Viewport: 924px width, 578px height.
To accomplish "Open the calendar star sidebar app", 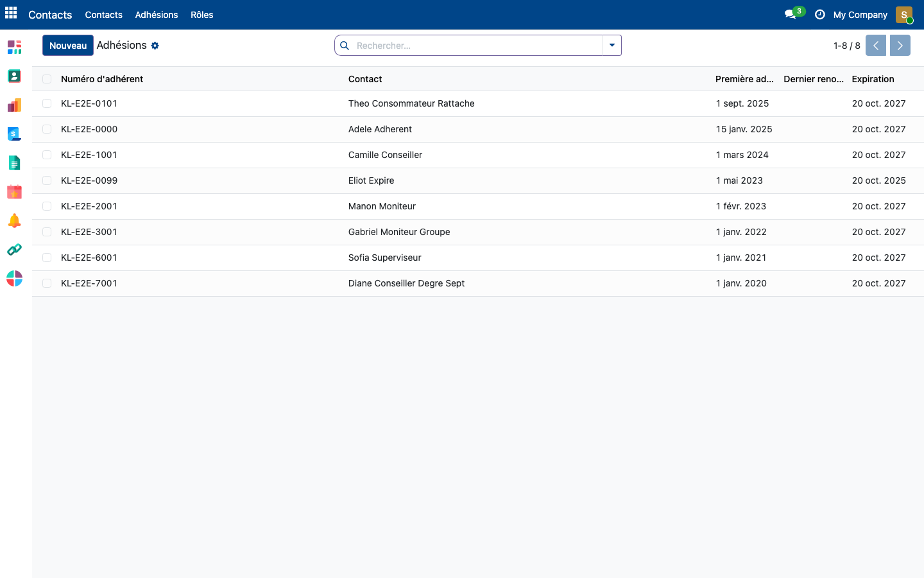I will click(x=14, y=191).
